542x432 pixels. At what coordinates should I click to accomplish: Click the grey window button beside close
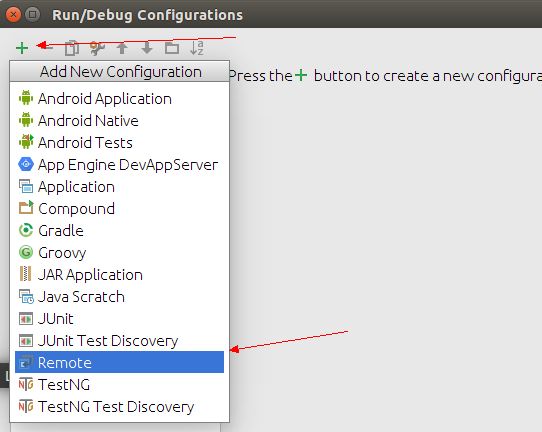[33, 15]
